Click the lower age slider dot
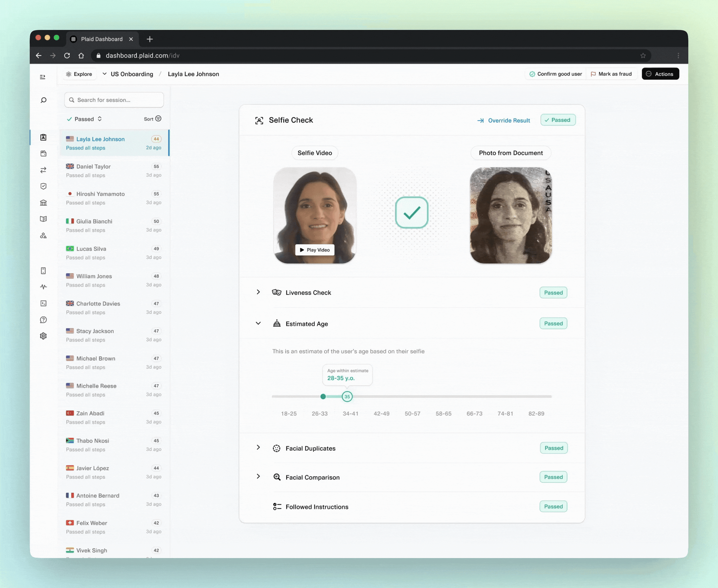 click(x=323, y=397)
